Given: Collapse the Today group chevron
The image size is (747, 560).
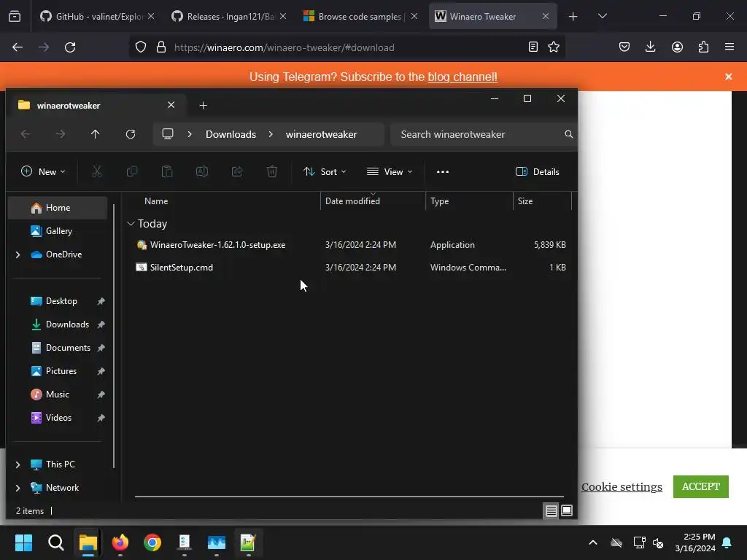Looking at the screenshot, I should (x=131, y=224).
